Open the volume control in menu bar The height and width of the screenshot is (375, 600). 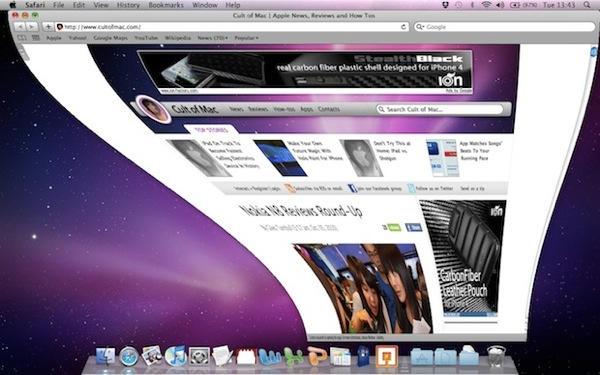coord(500,5)
